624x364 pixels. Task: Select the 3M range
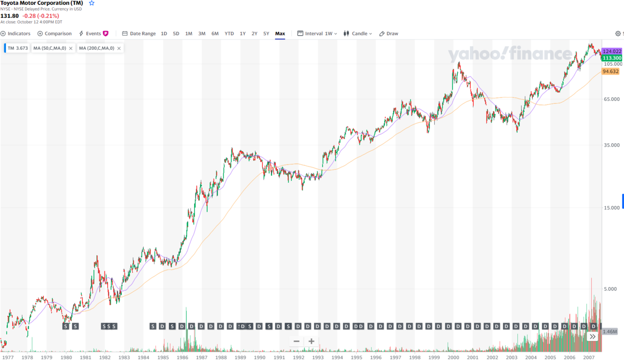(x=202, y=34)
